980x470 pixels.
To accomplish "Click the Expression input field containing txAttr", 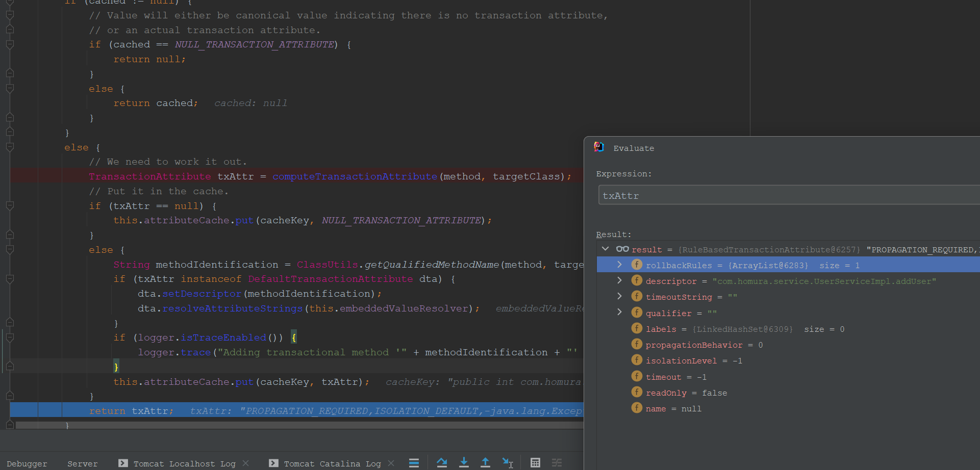I will [789, 195].
